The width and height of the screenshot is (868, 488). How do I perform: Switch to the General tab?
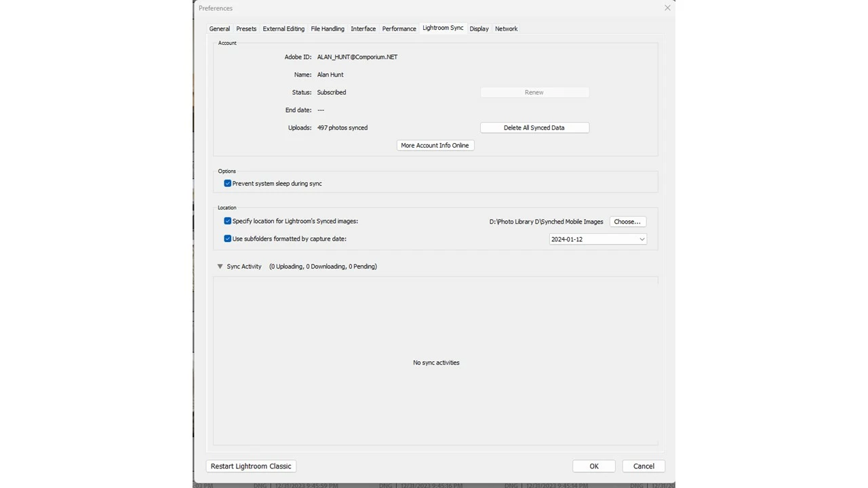point(219,28)
